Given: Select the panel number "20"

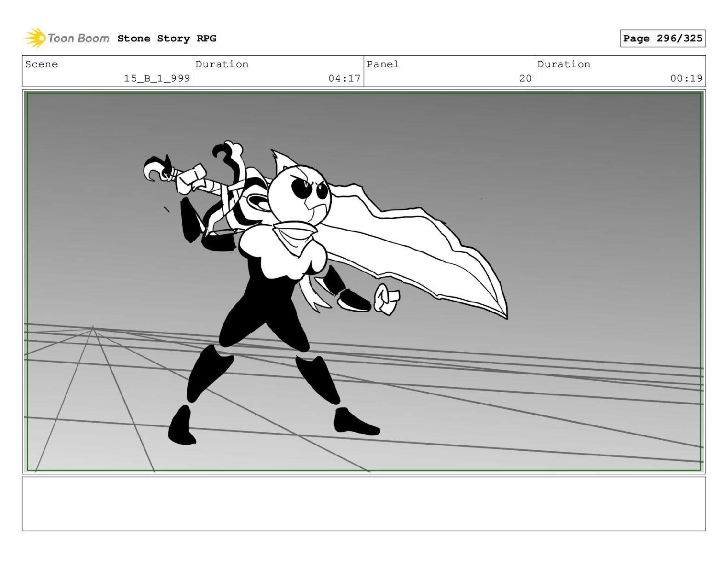Looking at the screenshot, I should pyautogui.click(x=525, y=78).
